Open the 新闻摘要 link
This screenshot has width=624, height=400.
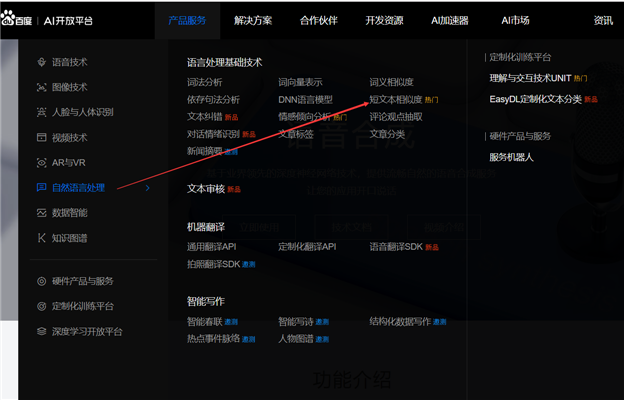[x=205, y=151]
